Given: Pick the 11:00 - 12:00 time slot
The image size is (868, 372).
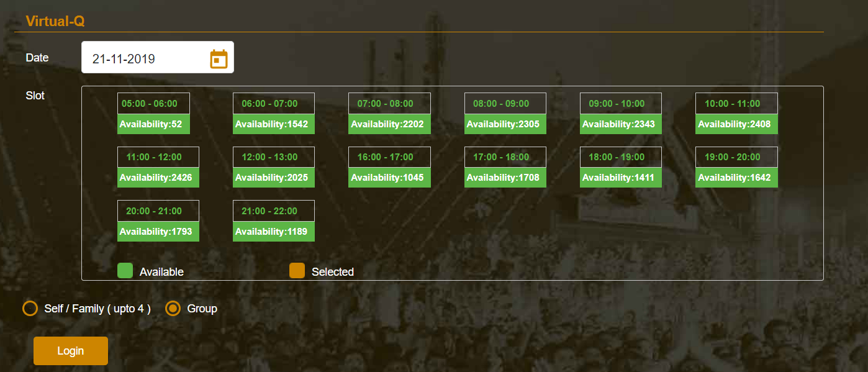Looking at the screenshot, I should [x=158, y=157].
